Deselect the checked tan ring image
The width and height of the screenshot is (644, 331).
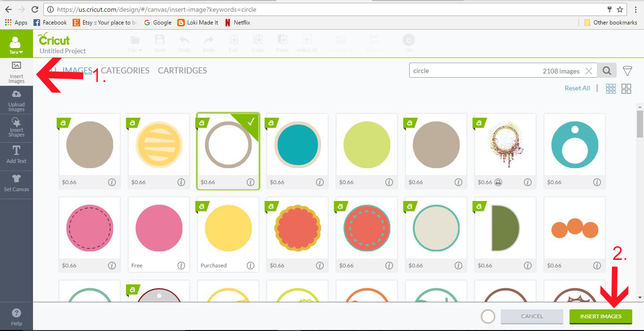click(228, 151)
